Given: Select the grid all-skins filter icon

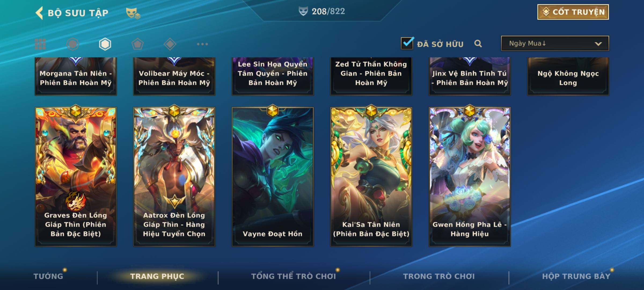Looking at the screenshot, I should pos(40,44).
